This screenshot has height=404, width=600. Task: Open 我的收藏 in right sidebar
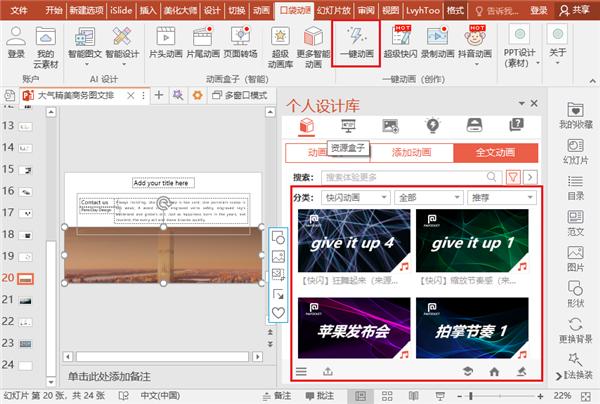tap(576, 116)
